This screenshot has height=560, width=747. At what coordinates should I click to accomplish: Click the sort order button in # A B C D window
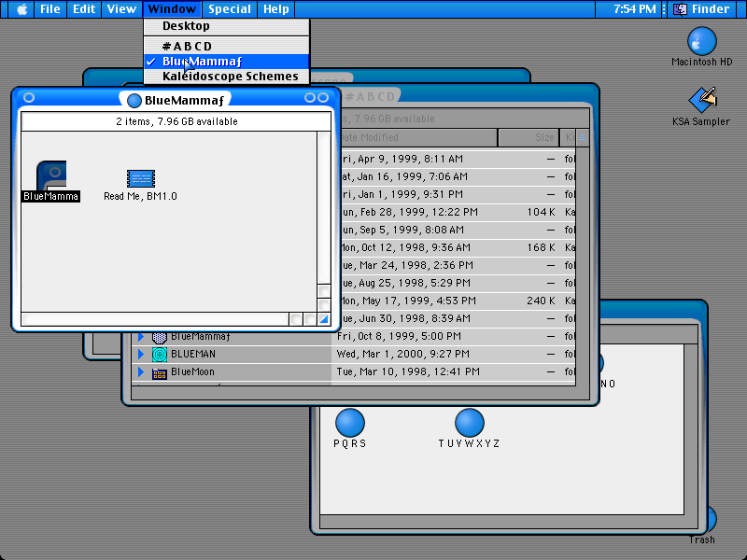(x=582, y=137)
